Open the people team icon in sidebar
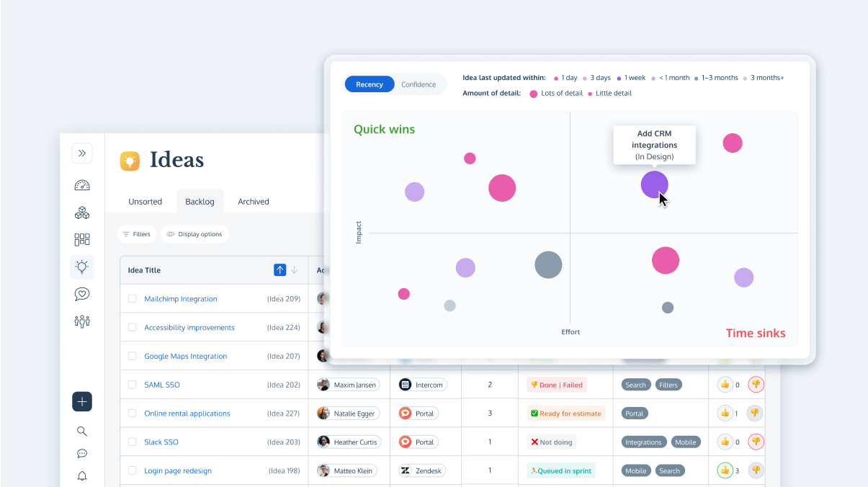Viewport: 868px width, 487px height. (82, 321)
